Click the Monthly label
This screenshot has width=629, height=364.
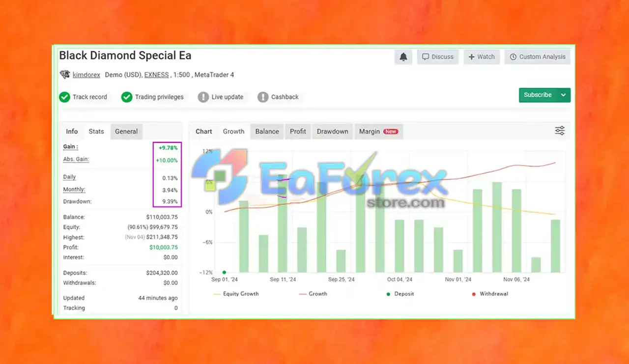pyautogui.click(x=74, y=190)
